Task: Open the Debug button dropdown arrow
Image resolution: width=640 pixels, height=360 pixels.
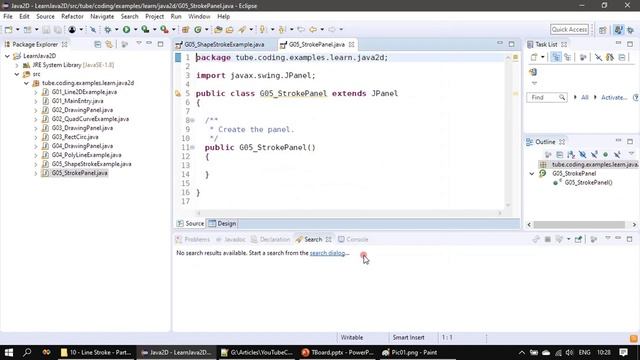Action: [116, 29]
